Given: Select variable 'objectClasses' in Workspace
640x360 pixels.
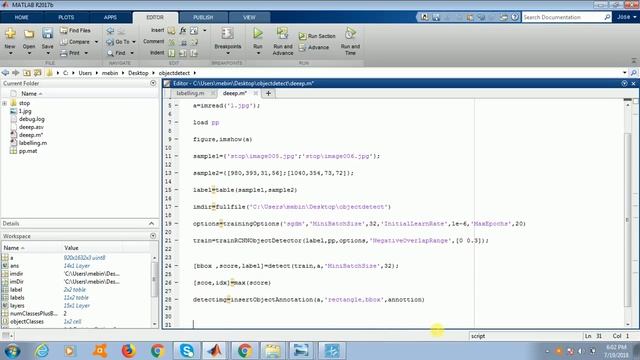Looking at the screenshot, I should (x=27, y=322).
